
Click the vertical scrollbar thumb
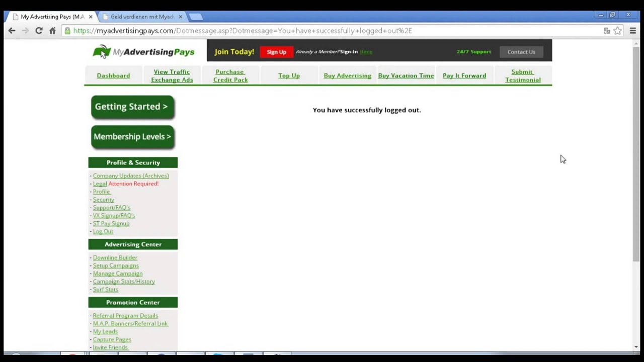[x=636, y=153]
